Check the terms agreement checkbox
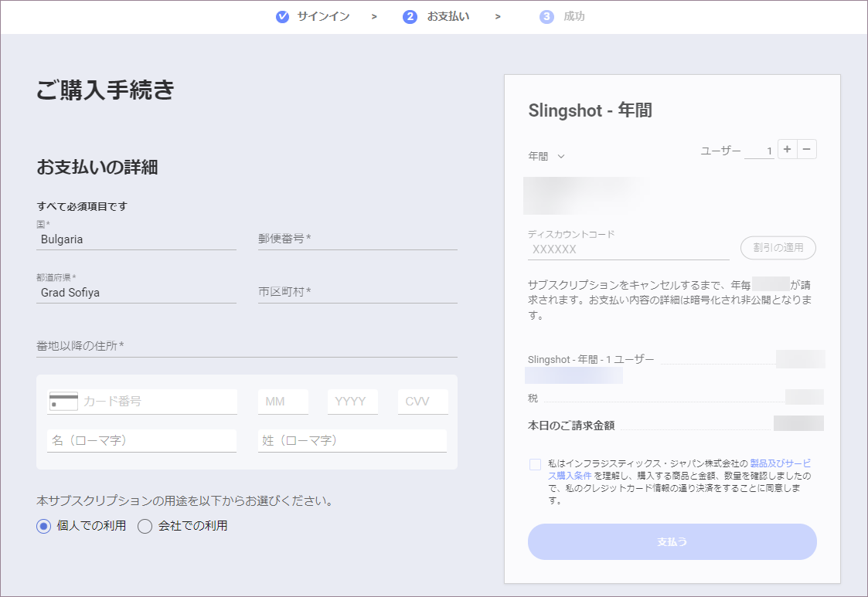 535,464
